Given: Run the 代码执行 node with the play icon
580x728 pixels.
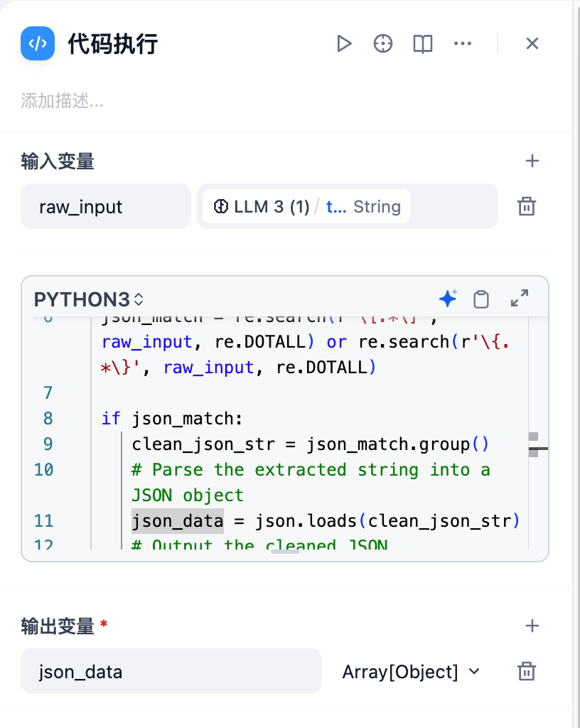Looking at the screenshot, I should point(345,43).
